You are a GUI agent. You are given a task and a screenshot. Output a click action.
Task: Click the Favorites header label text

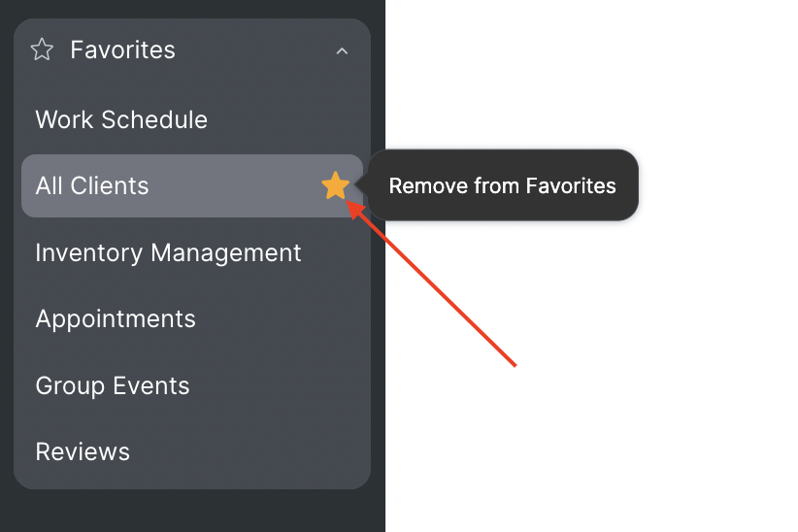pos(122,50)
